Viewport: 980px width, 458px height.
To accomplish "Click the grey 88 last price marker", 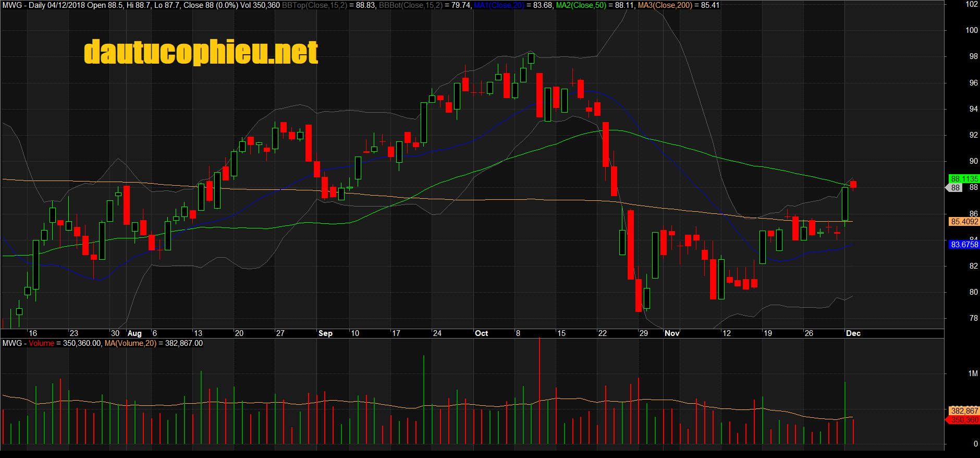I will [955, 188].
